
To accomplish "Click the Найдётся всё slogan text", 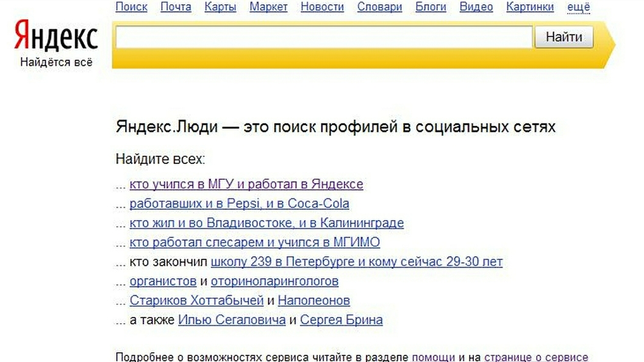I will pyautogui.click(x=56, y=62).
